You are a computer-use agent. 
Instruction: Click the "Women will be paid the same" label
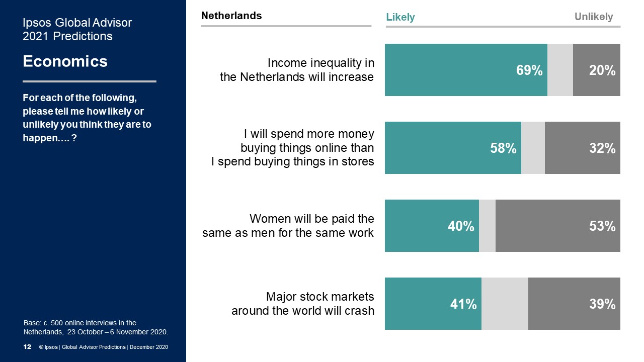pos(288,226)
